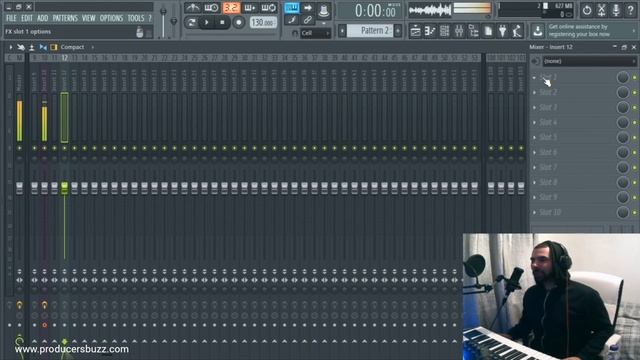This screenshot has width=640, height=360.
Task: Select the Slot 6 label
Action: pyautogui.click(x=548, y=152)
